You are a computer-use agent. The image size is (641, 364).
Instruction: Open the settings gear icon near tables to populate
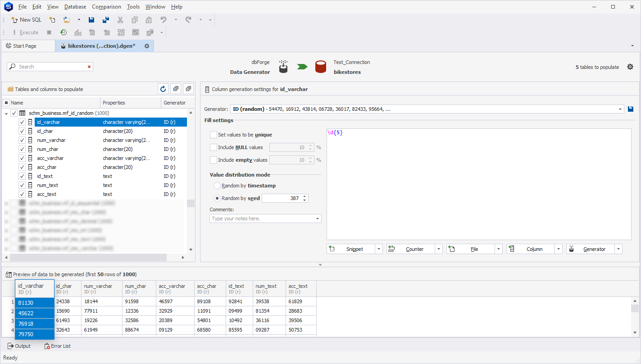tap(630, 67)
